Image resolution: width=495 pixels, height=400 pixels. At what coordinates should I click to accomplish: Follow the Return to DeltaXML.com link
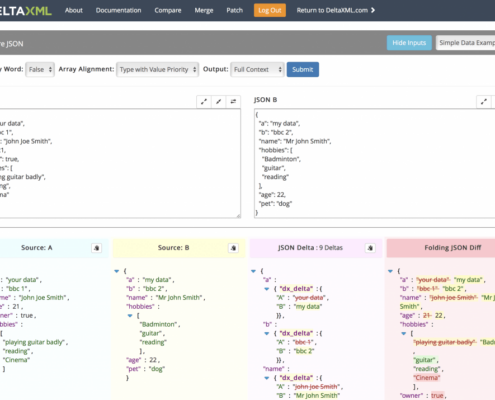tap(335, 10)
